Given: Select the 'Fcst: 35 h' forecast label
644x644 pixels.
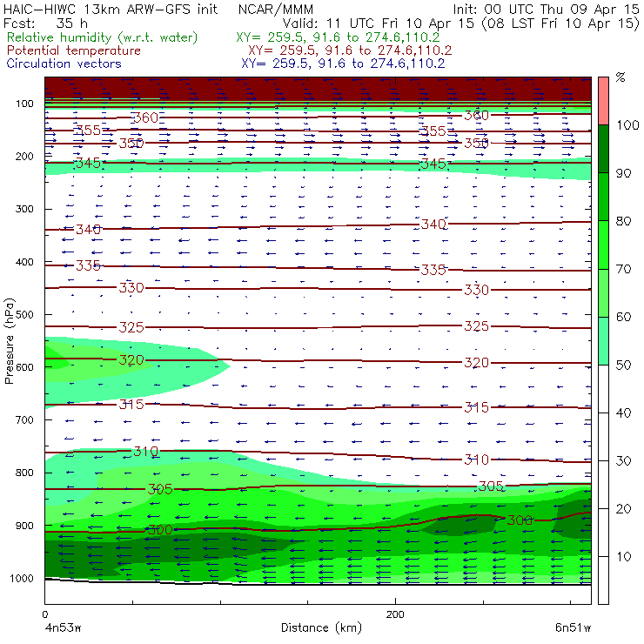Looking at the screenshot, I should click(45, 23).
